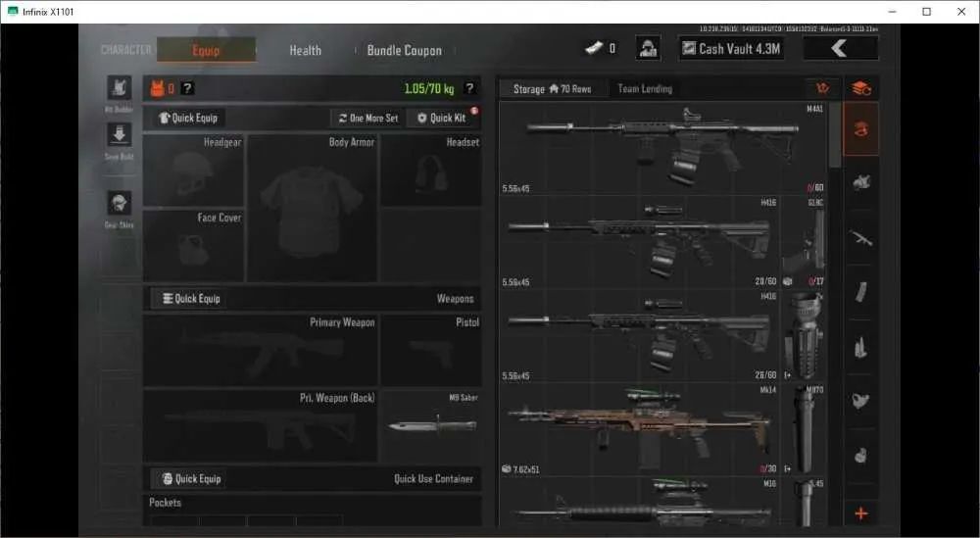Screen dimensions: 980x538
Task: Select the H416 rifle beside the G18C
Action: pos(639,242)
